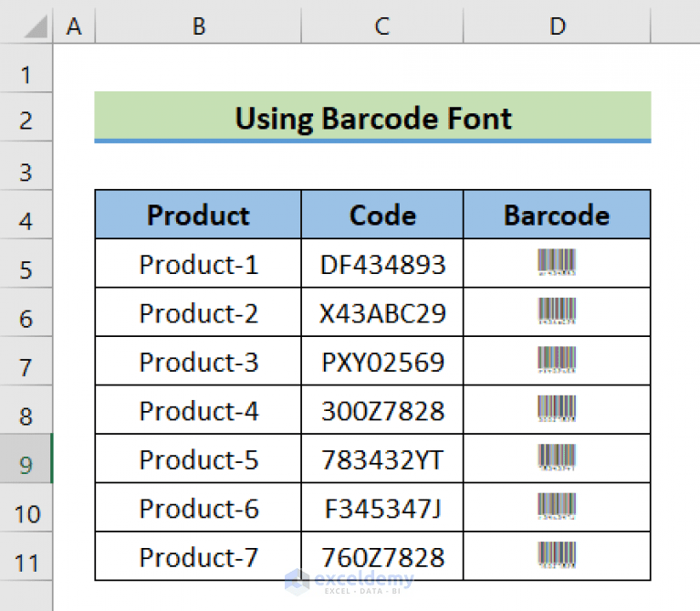Image resolution: width=700 pixels, height=611 pixels.
Task: Click the barcode image for Product-6
Action: (557, 506)
